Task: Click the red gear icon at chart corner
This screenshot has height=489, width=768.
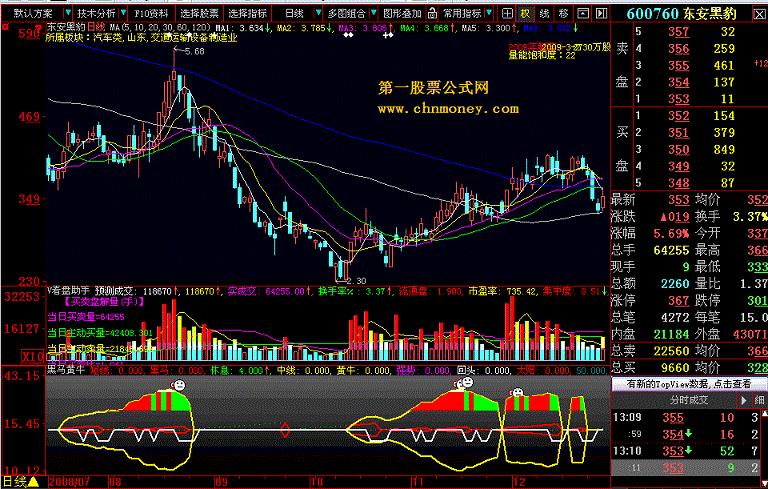Action: [5, 27]
